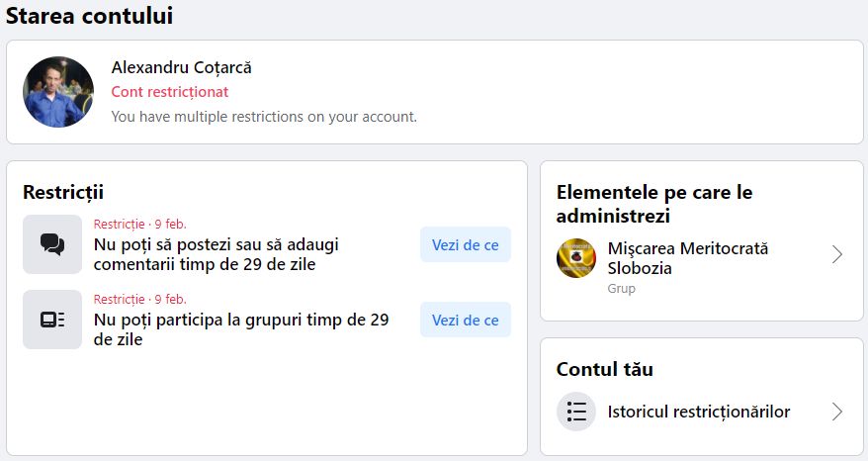Screen dimensions: 868x461
Task: Click the restriction history list icon
Action: 576,412
